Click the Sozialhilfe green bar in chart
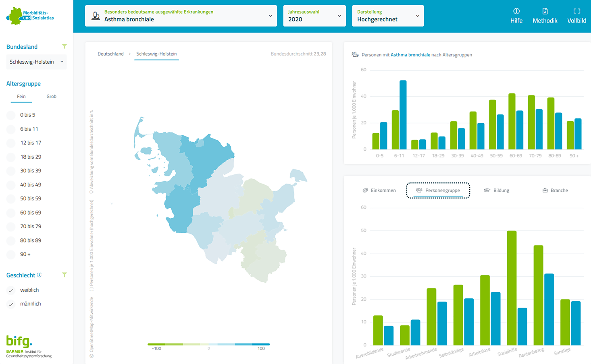Screen dimensions: 591x364 click(511, 288)
